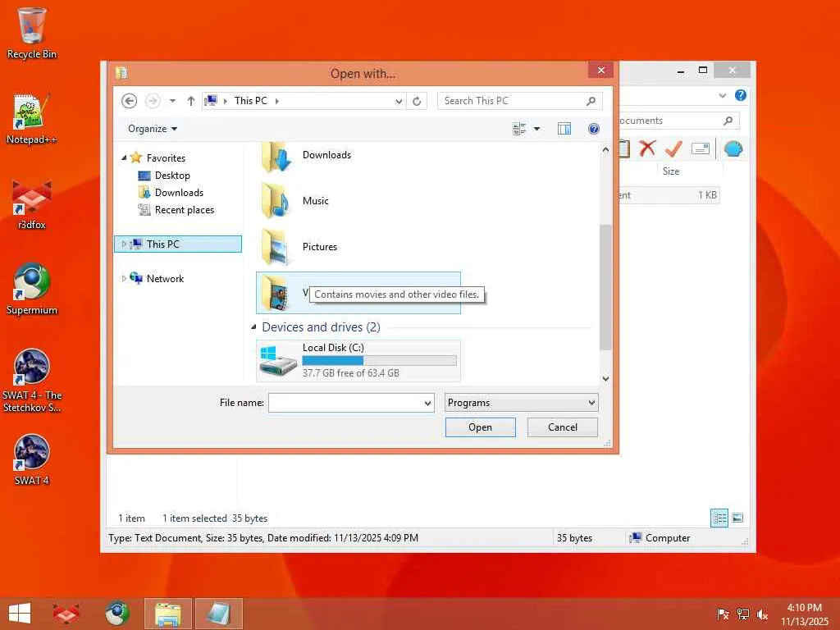Open the File name dropdown arrow

click(428, 403)
